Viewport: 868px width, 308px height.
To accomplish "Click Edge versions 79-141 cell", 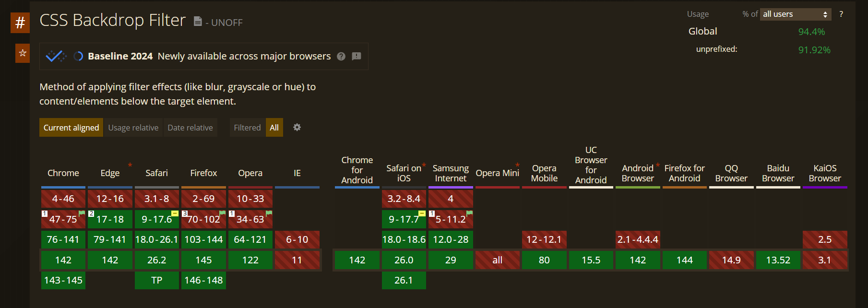I will point(110,239).
